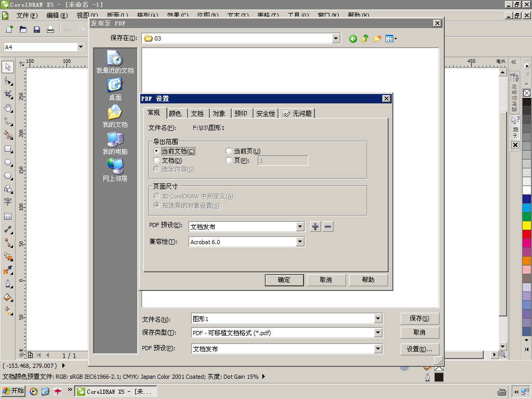This screenshot has height=399, width=532.
Task: Expand 兼容性 Acrobat 6.0 dropdown
Action: 300,242
